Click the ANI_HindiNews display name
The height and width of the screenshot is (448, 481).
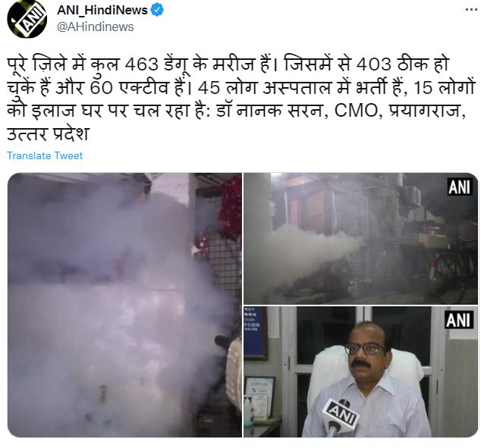pyautogui.click(x=102, y=11)
